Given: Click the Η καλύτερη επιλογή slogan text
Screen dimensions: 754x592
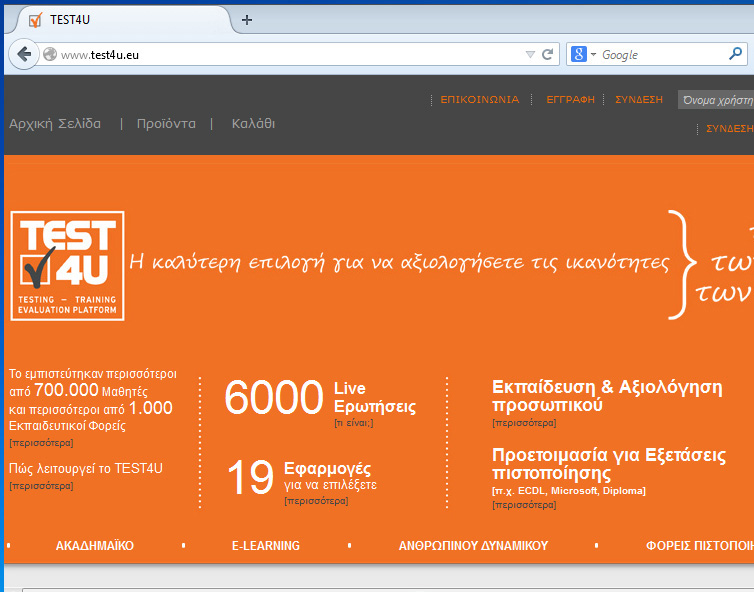Looking at the screenshot, I should tap(399, 263).
